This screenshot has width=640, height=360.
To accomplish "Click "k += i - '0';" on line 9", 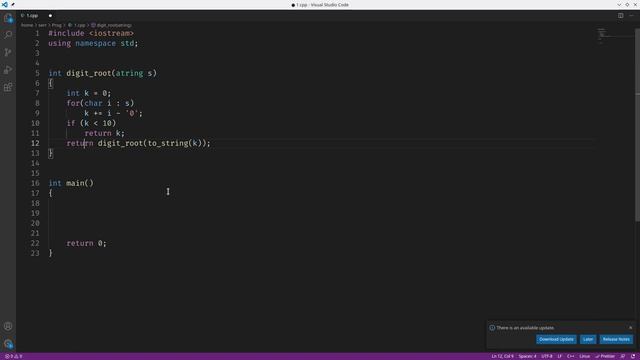I will 113,113.
